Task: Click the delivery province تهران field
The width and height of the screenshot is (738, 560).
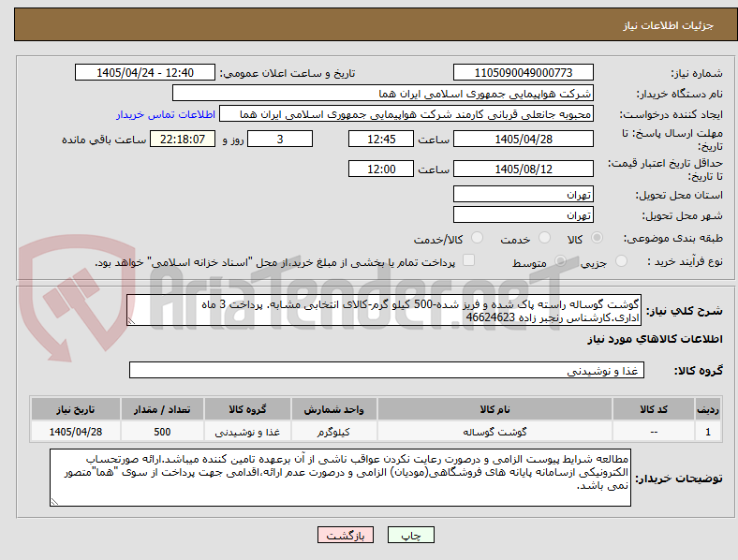Action: pos(523,195)
